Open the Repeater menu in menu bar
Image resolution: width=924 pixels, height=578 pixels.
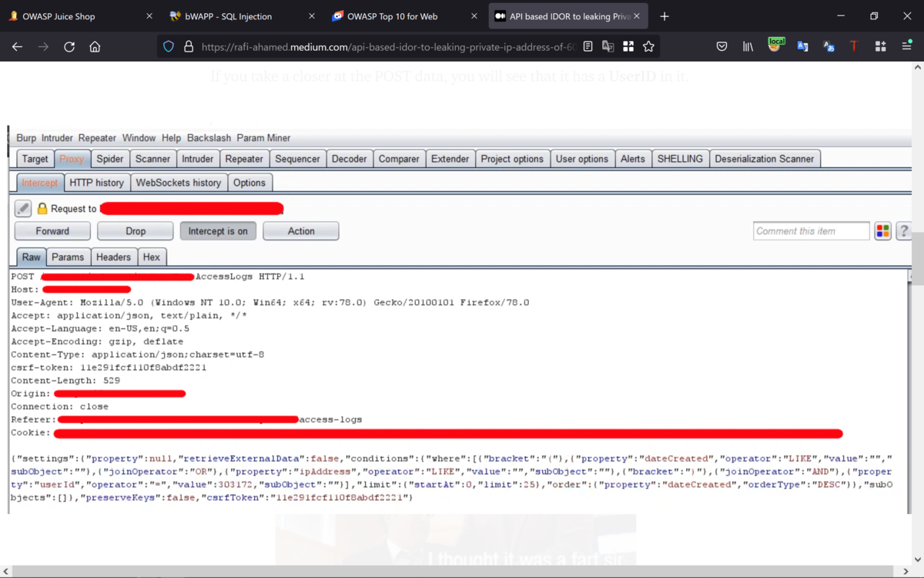(97, 138)
